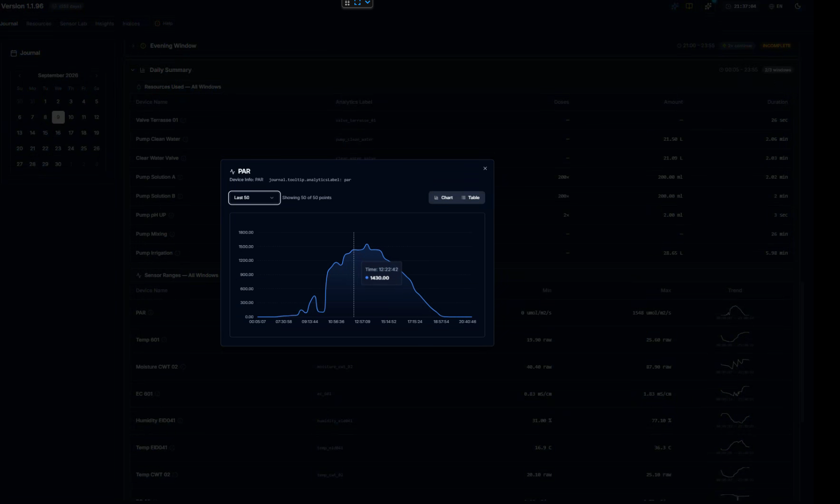Toggle dark mode with the moon icon
The width and height of the screenshot is (840, 504).
(798, 7)
